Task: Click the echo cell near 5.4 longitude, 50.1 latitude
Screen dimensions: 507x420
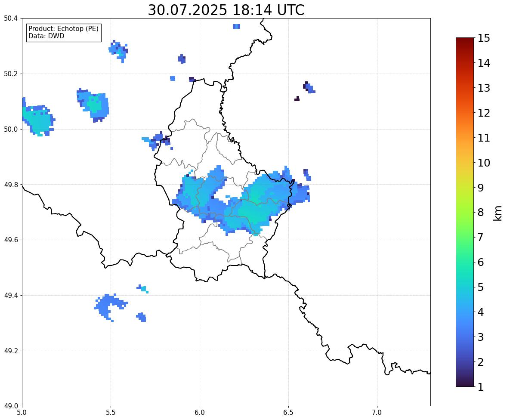Action: point(94,105)
